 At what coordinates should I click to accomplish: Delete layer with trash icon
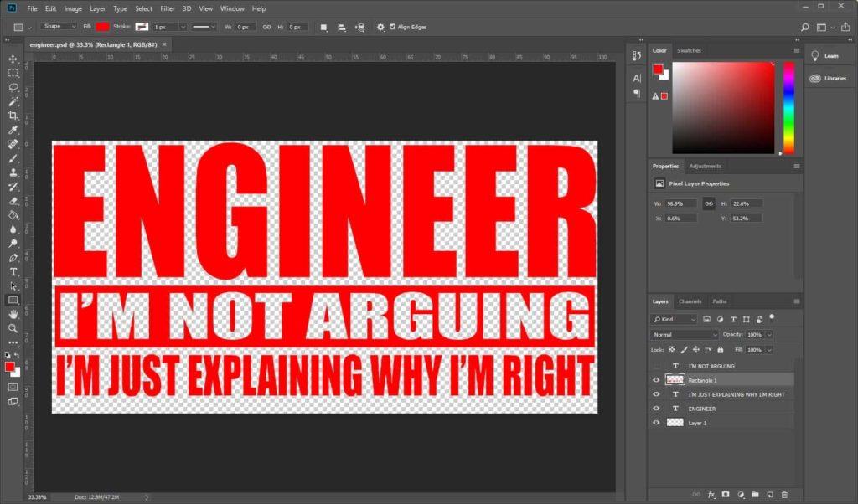pyautogui.click(x=784, y=495)
